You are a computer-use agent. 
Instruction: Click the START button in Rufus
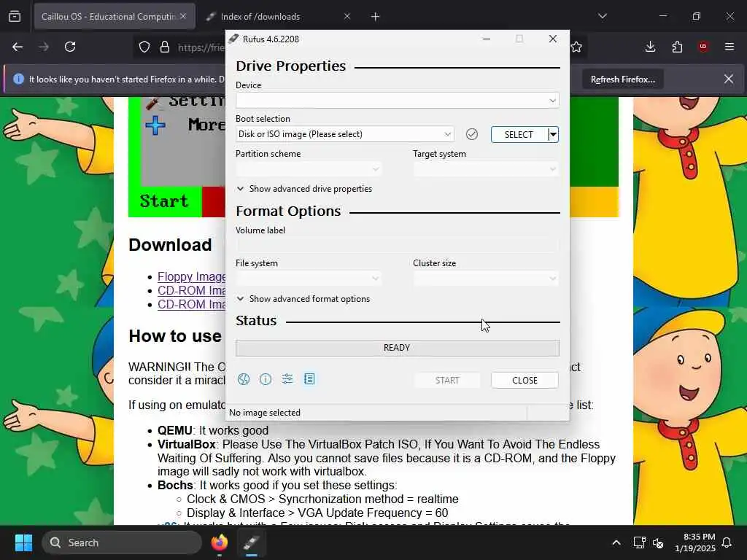pyautogui.click(x=447, y=380)
